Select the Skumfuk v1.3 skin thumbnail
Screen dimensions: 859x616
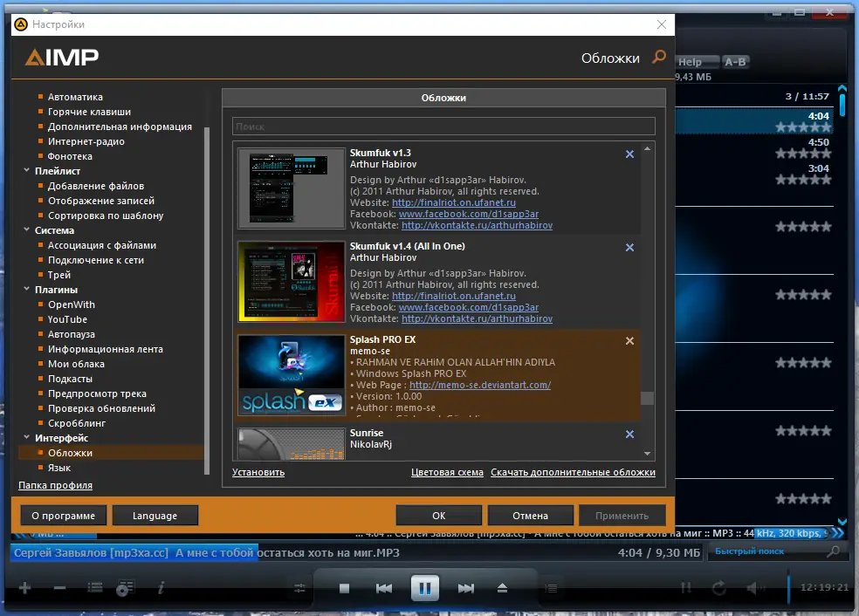pyautogui.click(x=292, y=188)
